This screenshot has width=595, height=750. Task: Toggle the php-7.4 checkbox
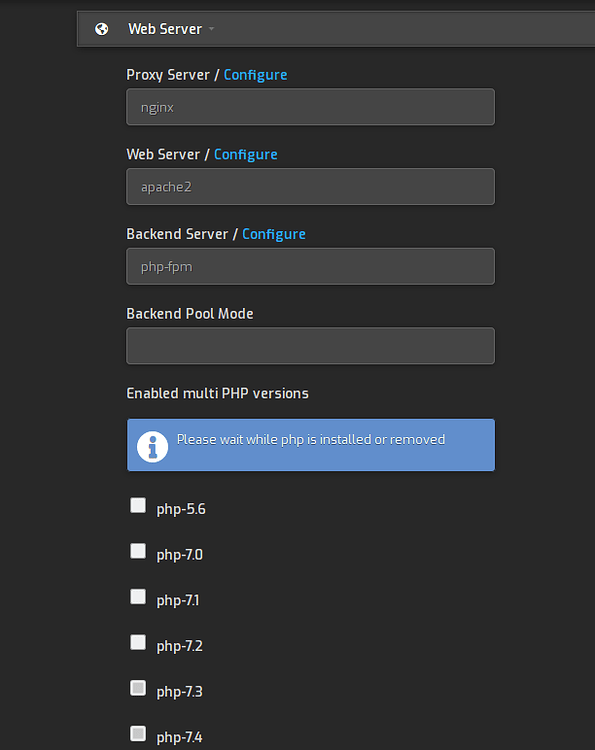(138, 733)
